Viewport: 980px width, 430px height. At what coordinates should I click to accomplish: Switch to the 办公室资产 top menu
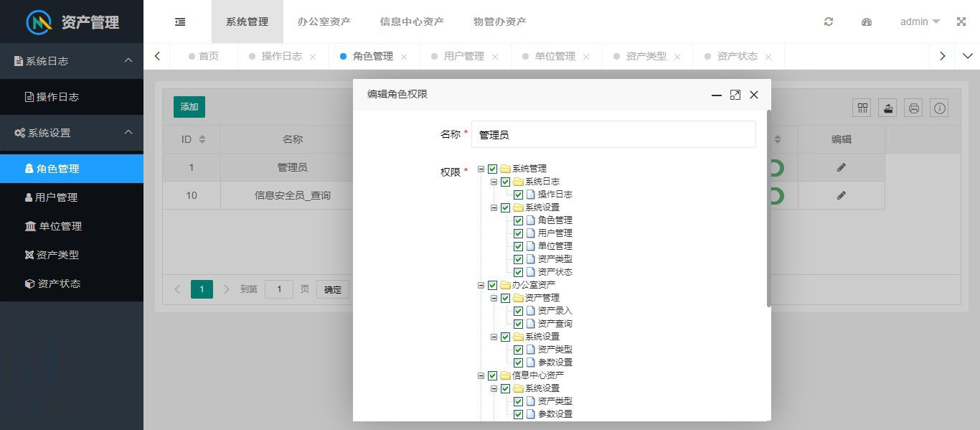click(324, 22)
